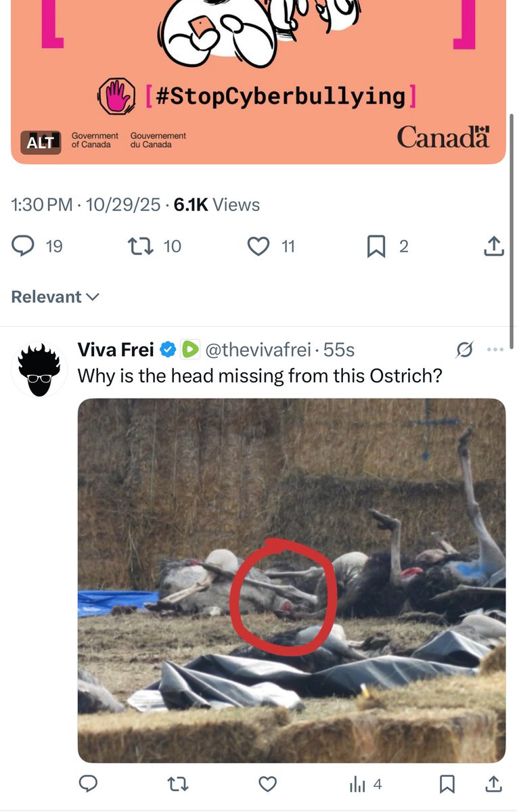Expand the Relevant sort dropdown
The height and width of the screenshot is (812, 517).
[55, 297]
